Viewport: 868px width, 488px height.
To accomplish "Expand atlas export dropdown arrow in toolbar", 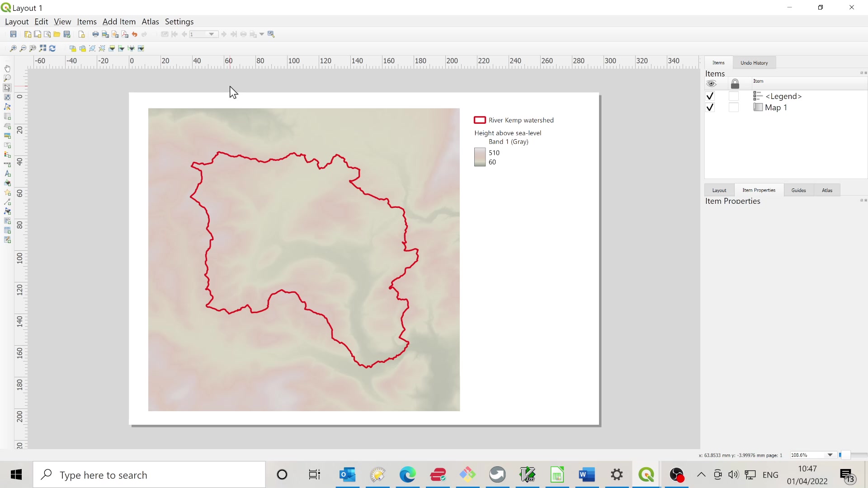I will (x=262, y=34).
